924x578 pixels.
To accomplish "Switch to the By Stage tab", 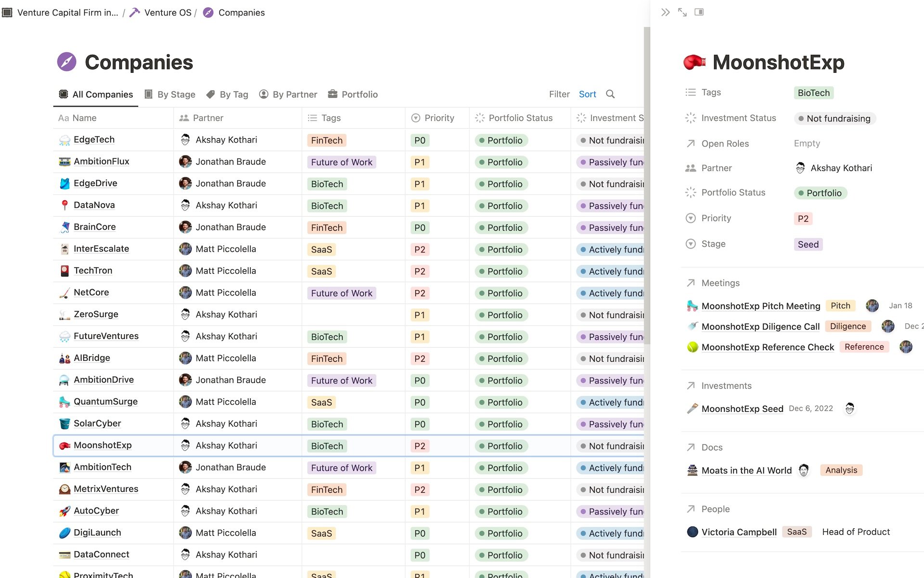I will click(169, 94).
